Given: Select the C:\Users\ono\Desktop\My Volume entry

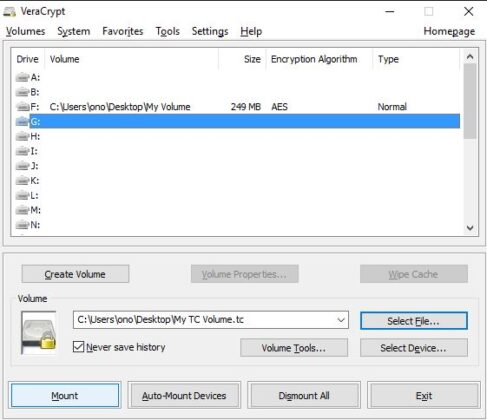Looking at the screenshot, I should [120, 107].
